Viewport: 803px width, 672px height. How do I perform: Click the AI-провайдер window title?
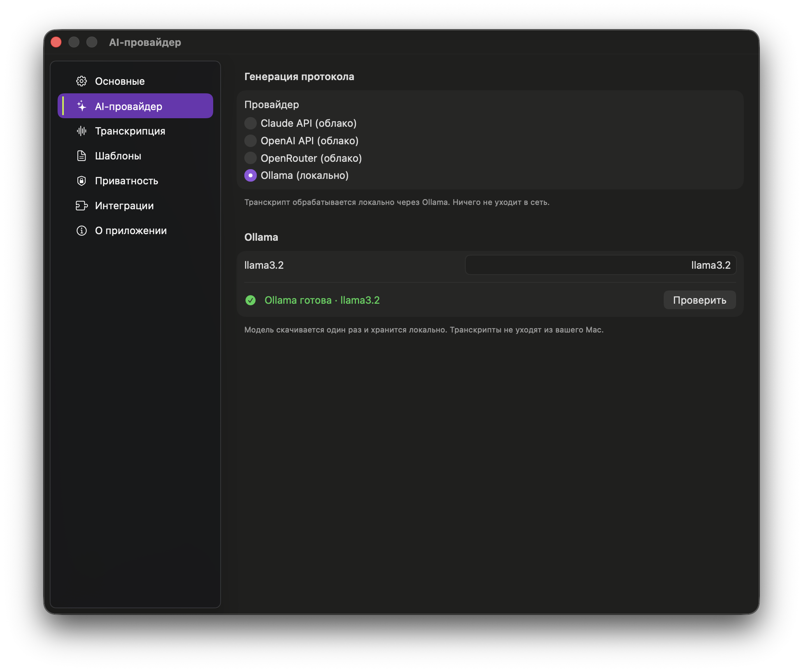[x=145, y=42]
